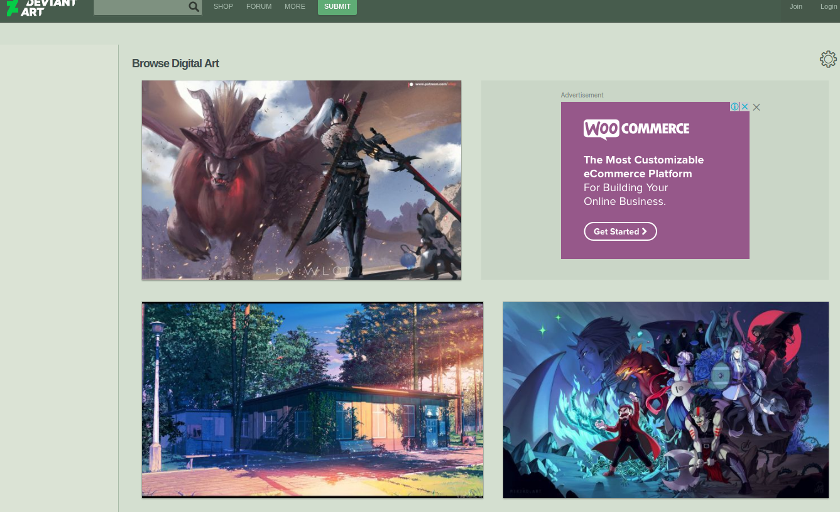Click the WooCommerce logo in ad

click(x=636, y=129)
